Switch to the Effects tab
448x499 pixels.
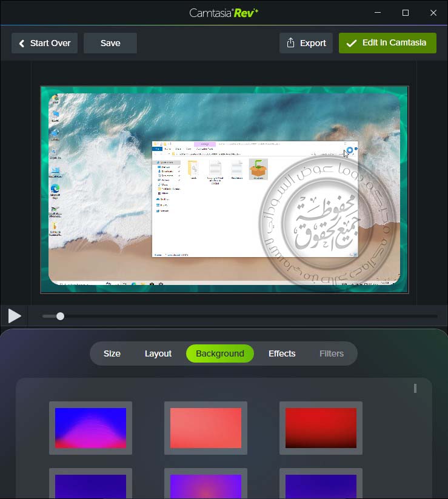(282, 353)
